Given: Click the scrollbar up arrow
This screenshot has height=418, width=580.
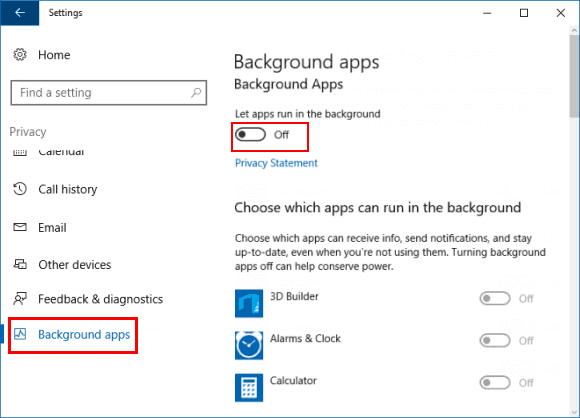Looking at the screenshot, I should click(x=574, y=30).
